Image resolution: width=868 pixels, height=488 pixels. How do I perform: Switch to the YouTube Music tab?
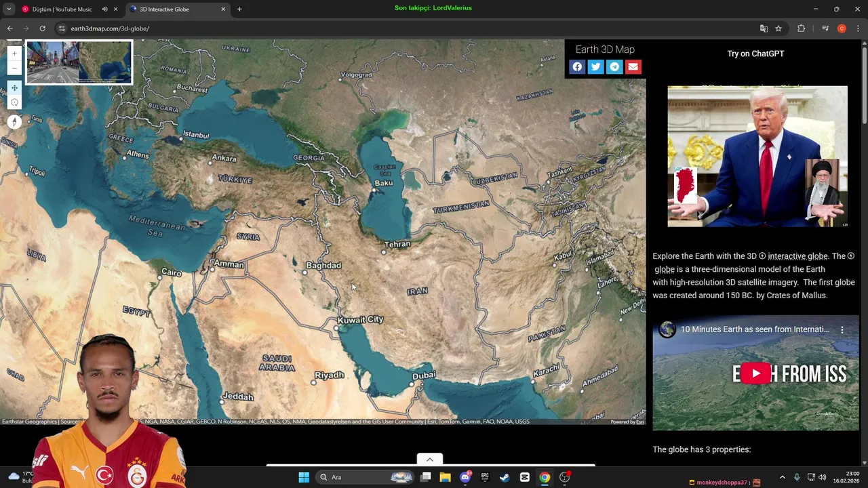[x=62, y=9]
